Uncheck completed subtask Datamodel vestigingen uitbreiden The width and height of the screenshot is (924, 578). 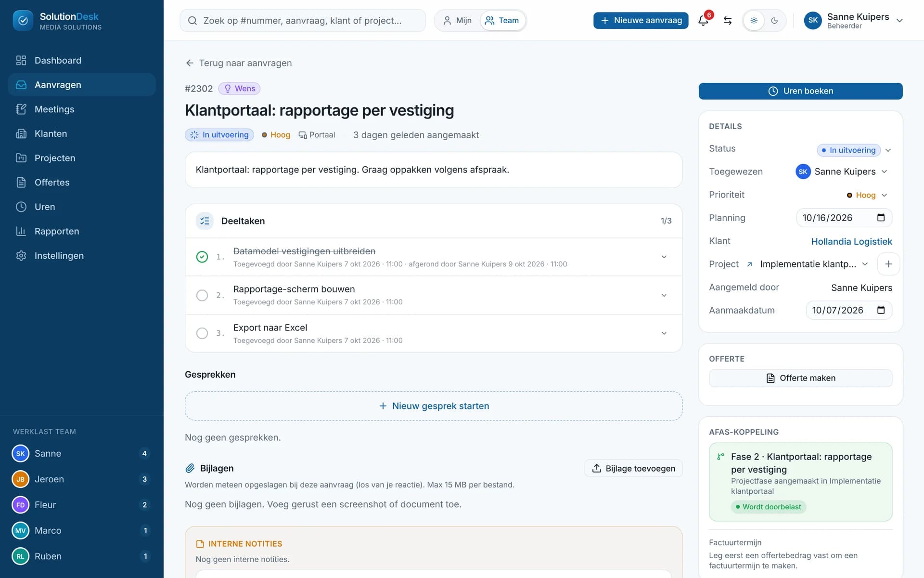point(202,257)
